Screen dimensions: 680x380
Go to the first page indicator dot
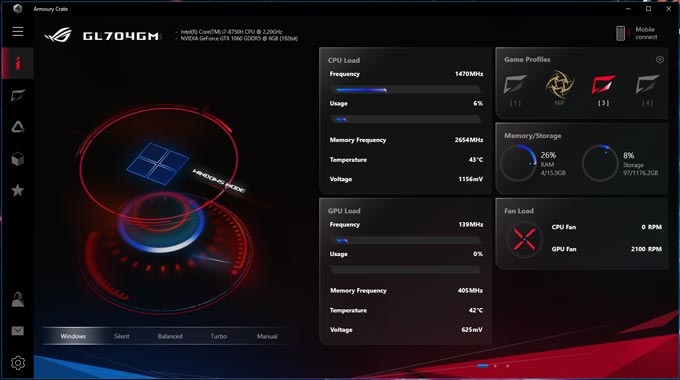482,366
